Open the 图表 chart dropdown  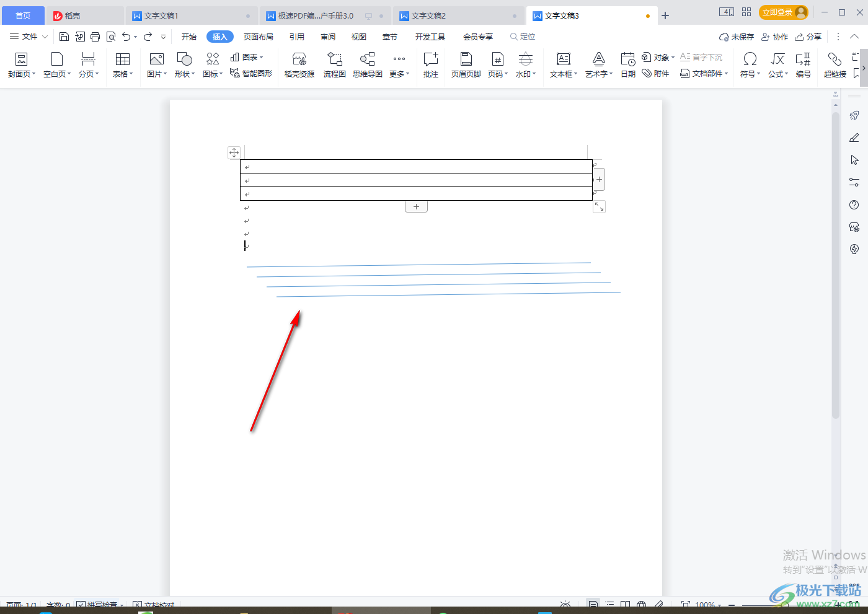pos(247,57)
